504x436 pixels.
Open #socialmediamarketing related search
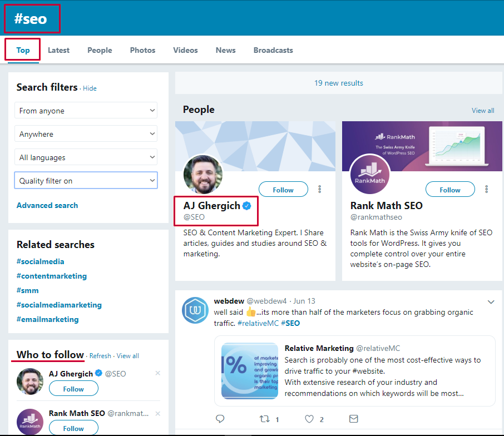point(59,305)
